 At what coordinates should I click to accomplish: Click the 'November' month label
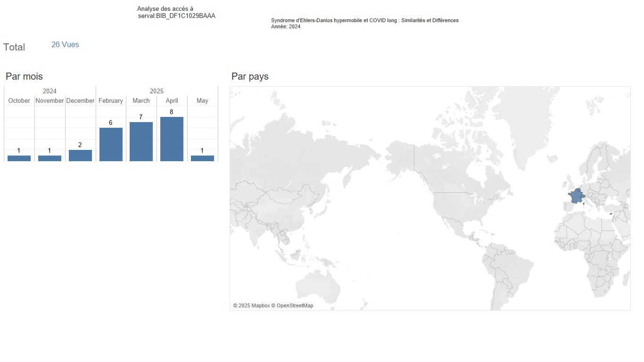50,100
